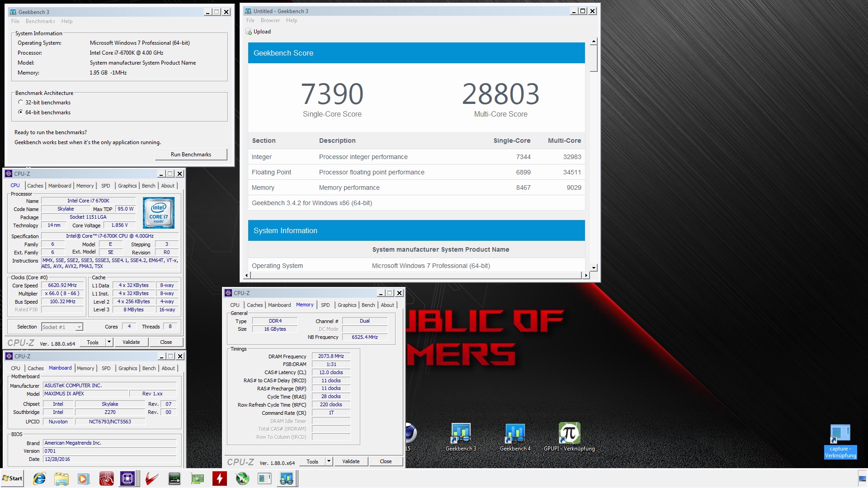Click the Core Speed value 6620.92 MHz
868x488 pixels.
pos(62,285)
